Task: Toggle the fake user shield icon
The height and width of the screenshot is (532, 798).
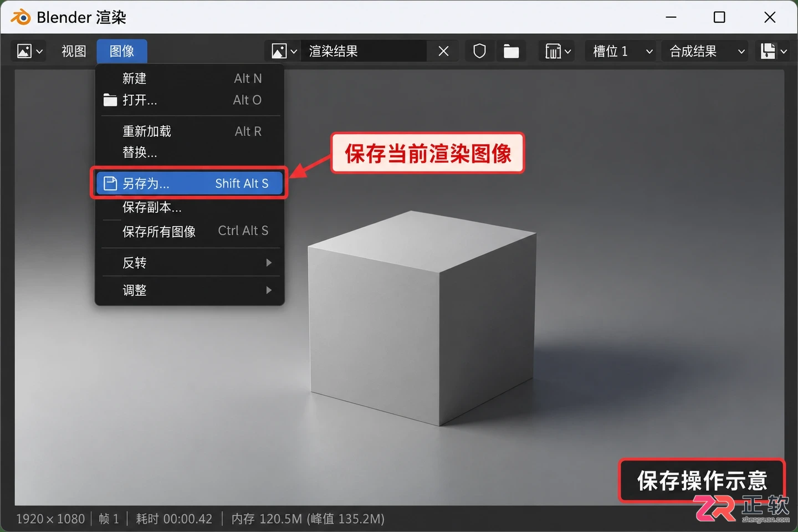Action: (480, 52)
